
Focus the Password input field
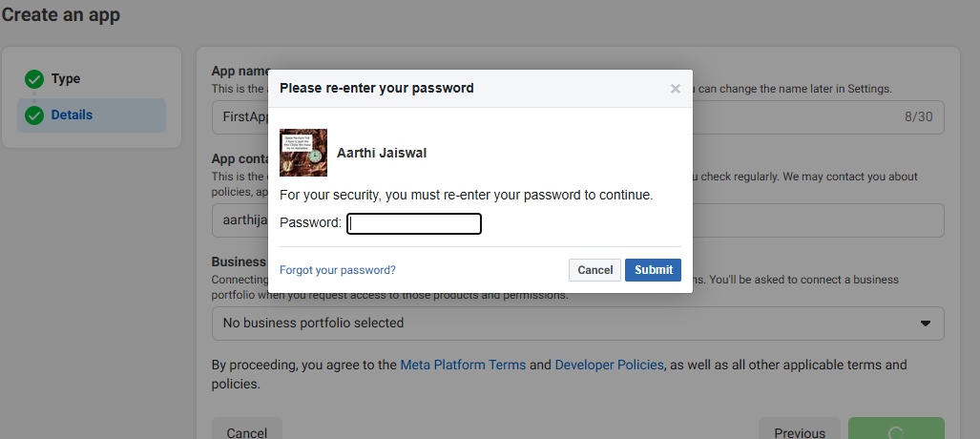click(x=414, y=223)
